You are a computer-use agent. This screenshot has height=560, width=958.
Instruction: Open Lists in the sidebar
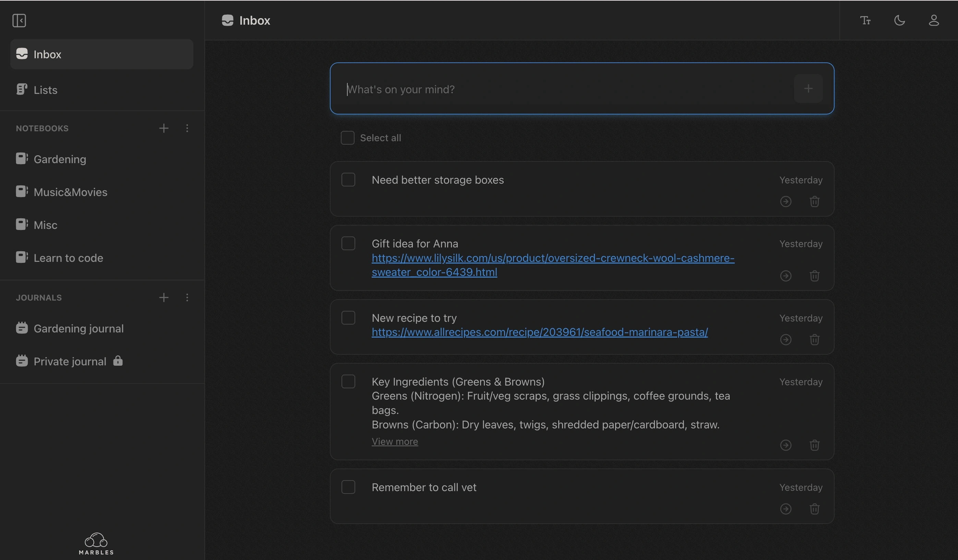(45, 90)
